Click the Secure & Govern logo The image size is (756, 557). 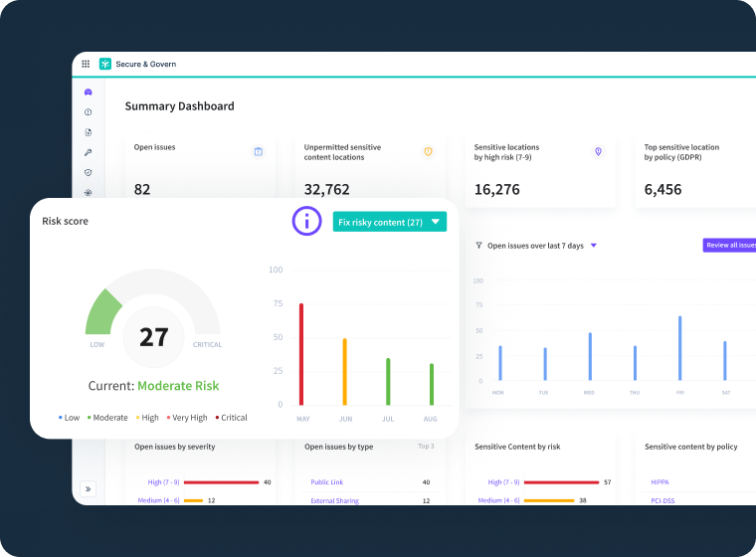tap(105, 64)
